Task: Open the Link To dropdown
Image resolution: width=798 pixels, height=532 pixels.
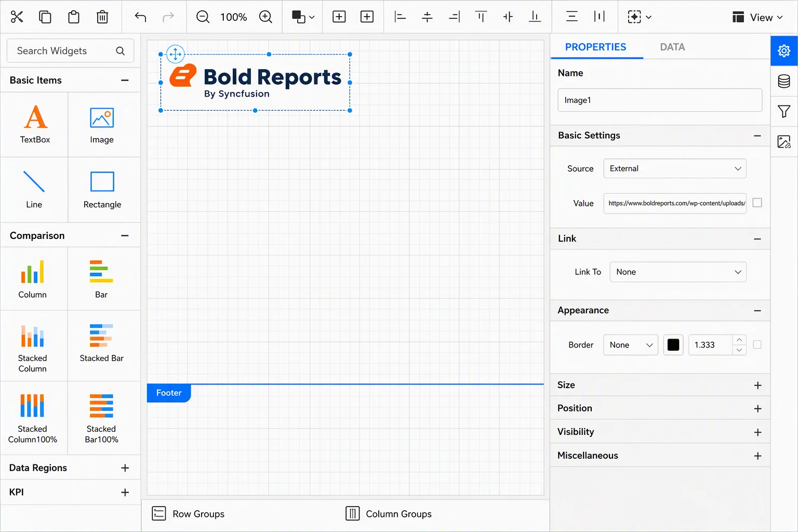Action: 677,272
